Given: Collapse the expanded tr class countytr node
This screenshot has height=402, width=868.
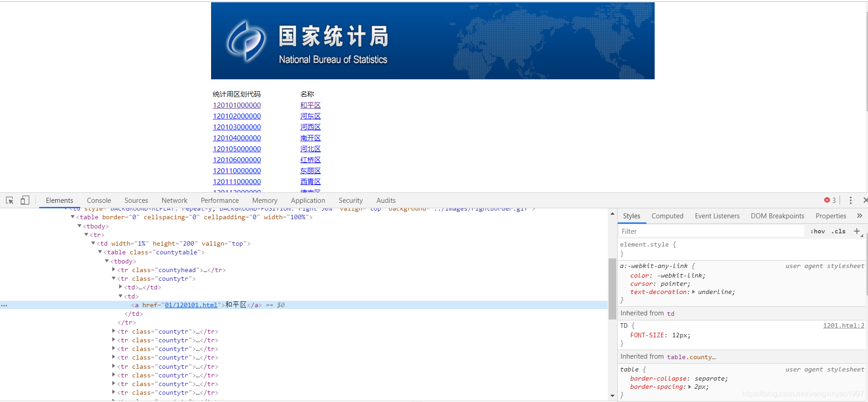Looking at the screenshot, I should click(x=114, y=278).
